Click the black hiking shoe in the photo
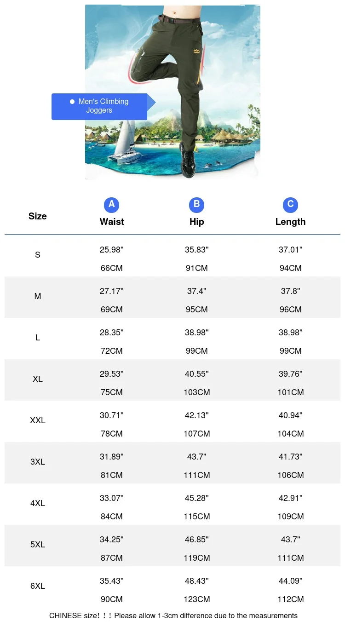 pyautogui.click(x=190, y=162)
